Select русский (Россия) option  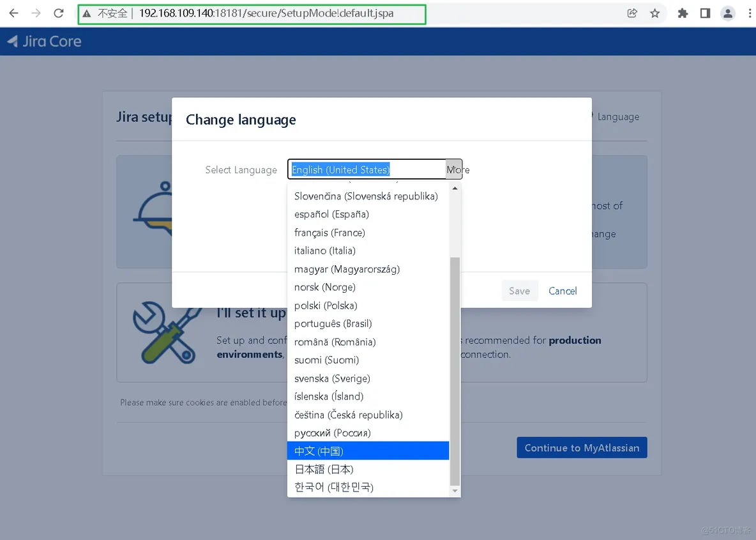(368, 433)
